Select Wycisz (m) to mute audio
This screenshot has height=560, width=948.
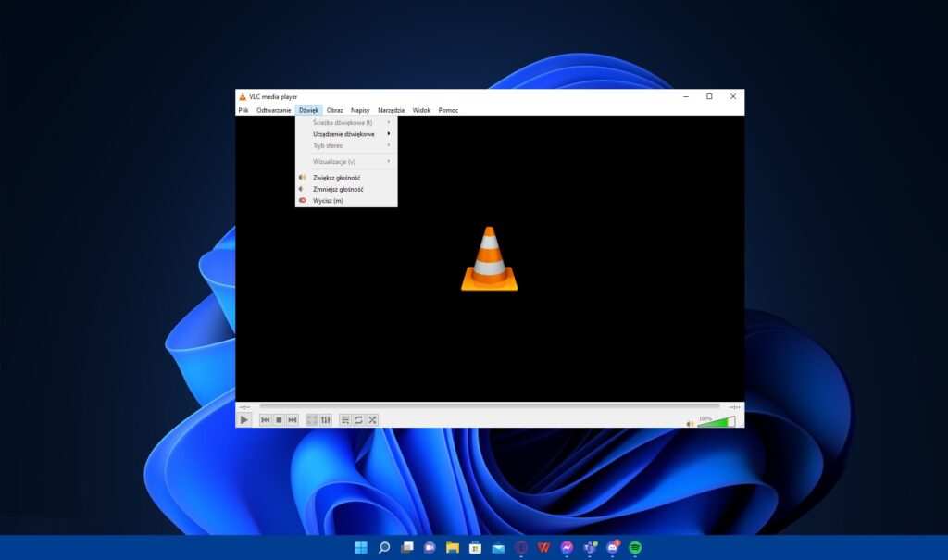pyautogui.click(x=346, y=201)
